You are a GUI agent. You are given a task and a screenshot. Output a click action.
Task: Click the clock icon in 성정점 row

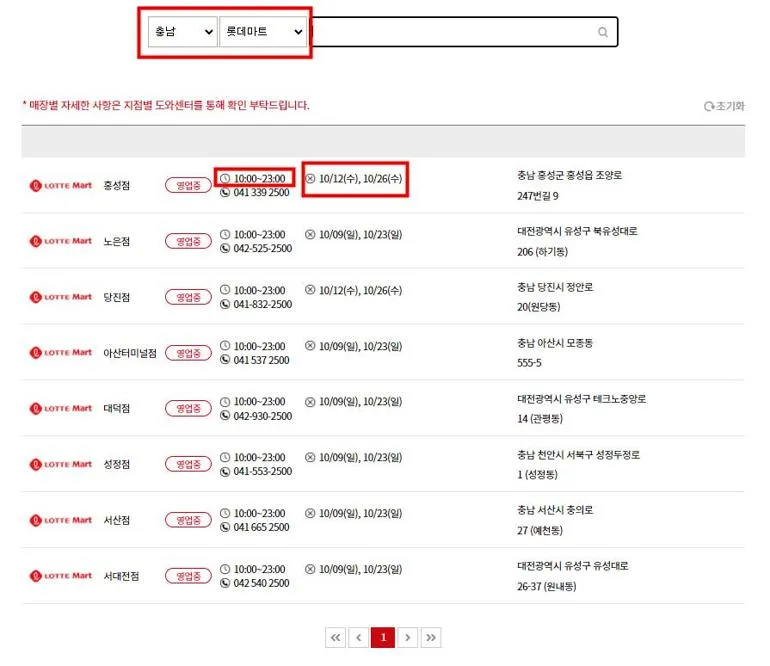tap(225, 457)
